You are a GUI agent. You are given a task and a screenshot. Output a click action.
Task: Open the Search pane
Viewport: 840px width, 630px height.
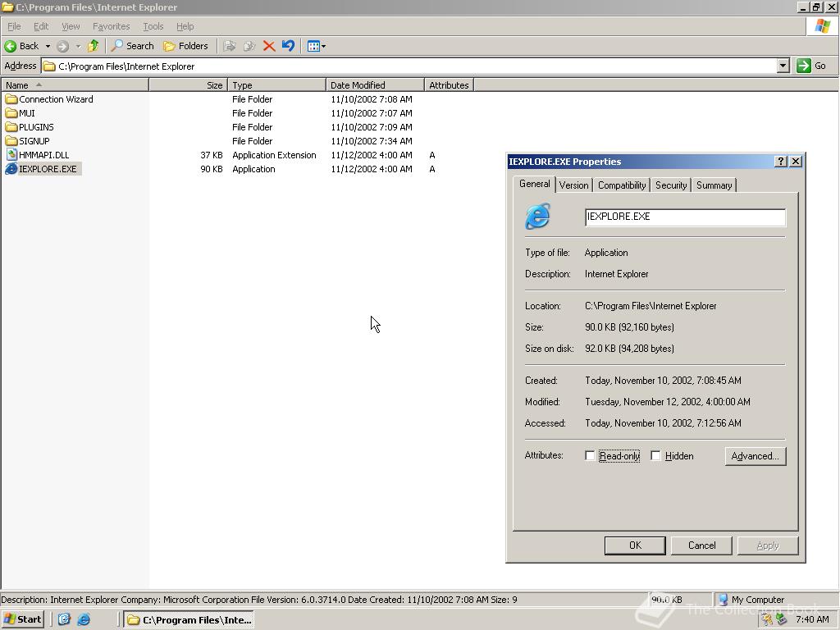point(132,46)
